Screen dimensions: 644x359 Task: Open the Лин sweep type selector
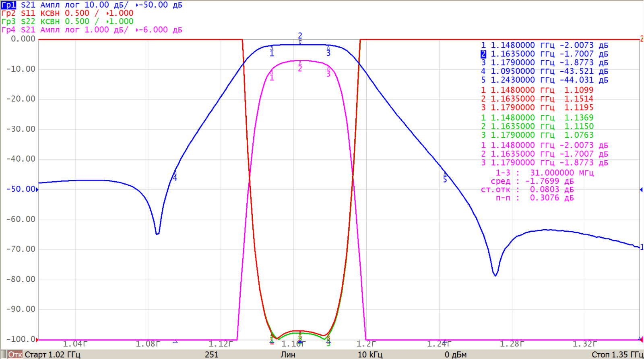coord(288,355)
